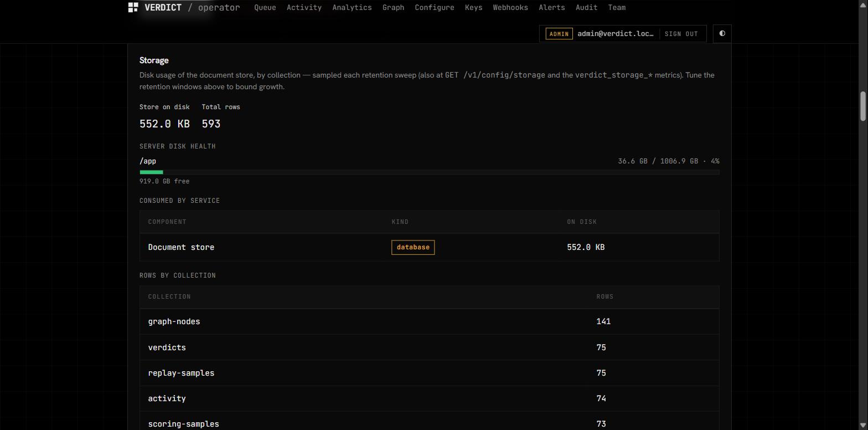The height and width of the screenshot is (430, 868).
Task: Open the Keys page
Action: tap(473, 8)
